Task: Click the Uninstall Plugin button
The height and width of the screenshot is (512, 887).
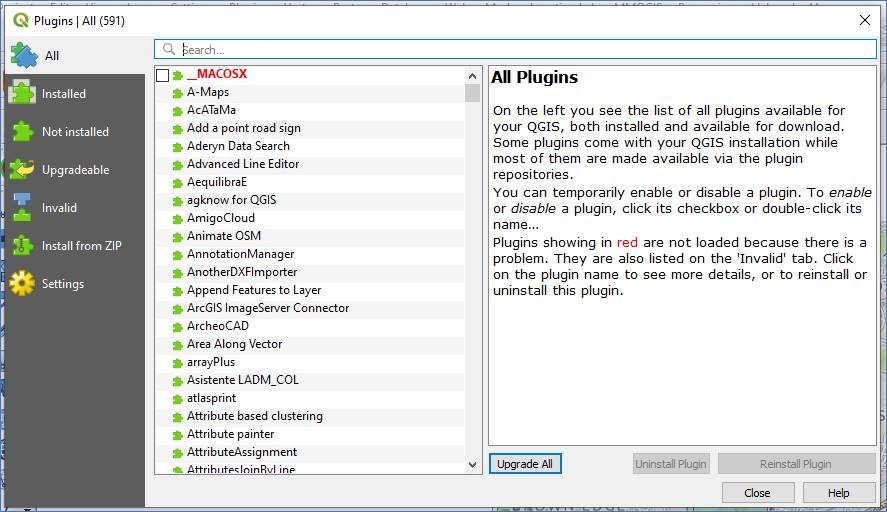Action: 671,464
